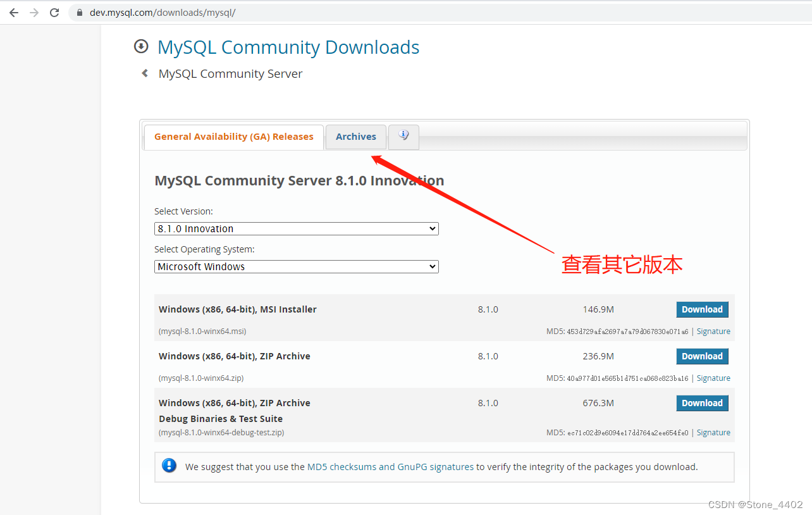This screenshot has height=515, width=812.
Task: Click the '146.9M' size value
Action: click(598, 309)
